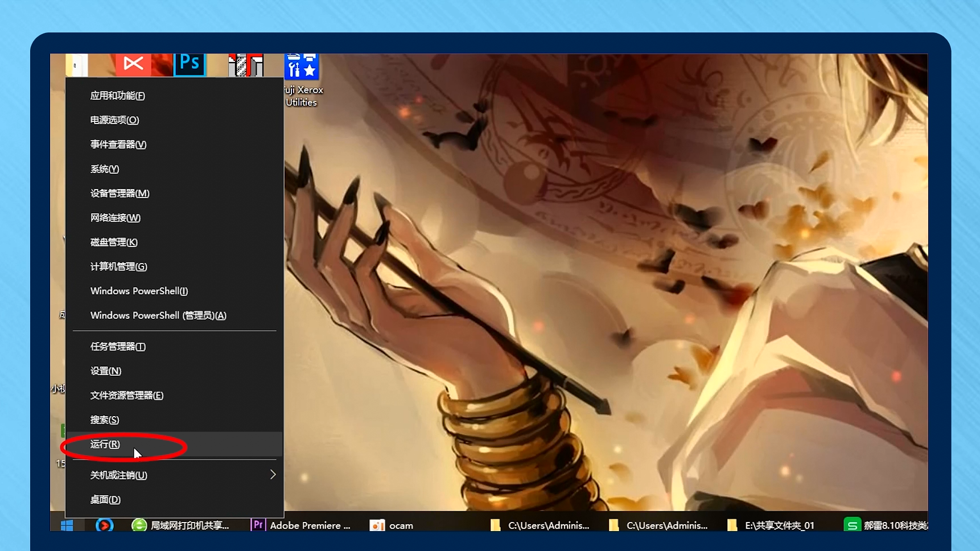
Task: Open the Adobe Premiere Pr icon in the taskbar
Action: pos(258,525)
